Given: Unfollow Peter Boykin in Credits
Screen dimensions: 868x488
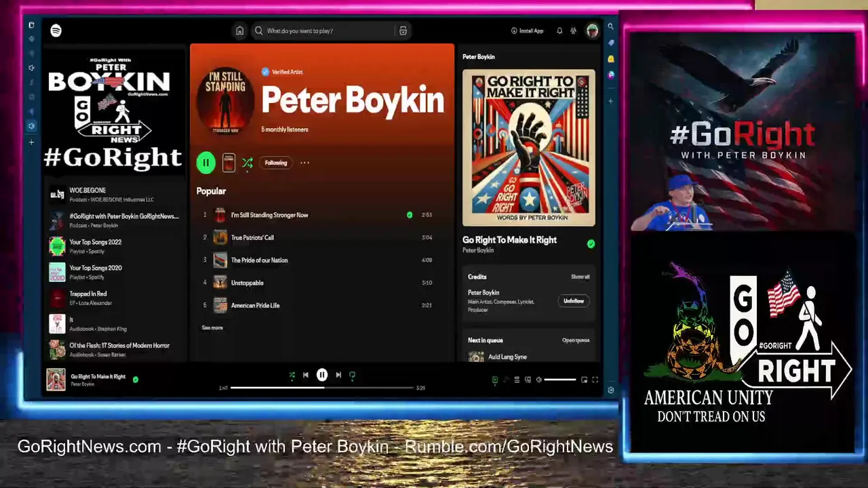Looking at the screenshot, I should click(574, 301).
